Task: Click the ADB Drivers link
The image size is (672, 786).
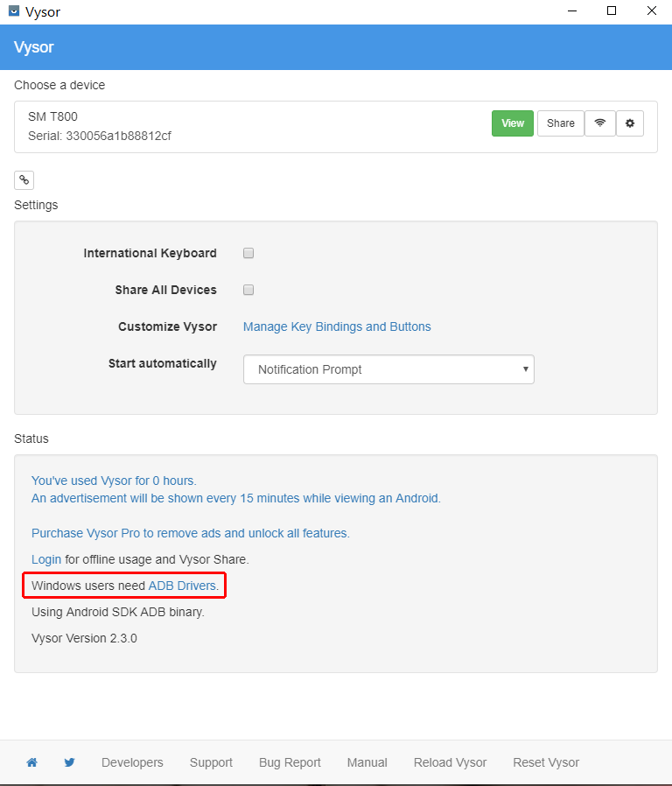Action: click(183, 585)
